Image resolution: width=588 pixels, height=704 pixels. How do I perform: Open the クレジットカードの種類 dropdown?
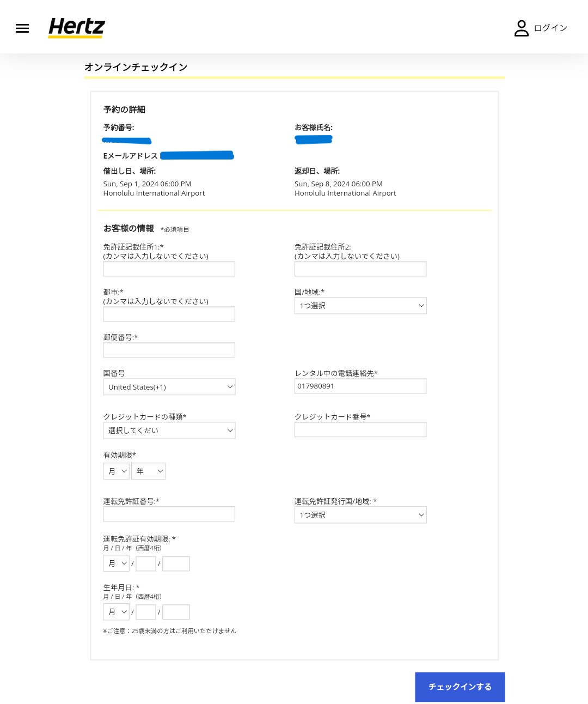(x=169, y=430)
